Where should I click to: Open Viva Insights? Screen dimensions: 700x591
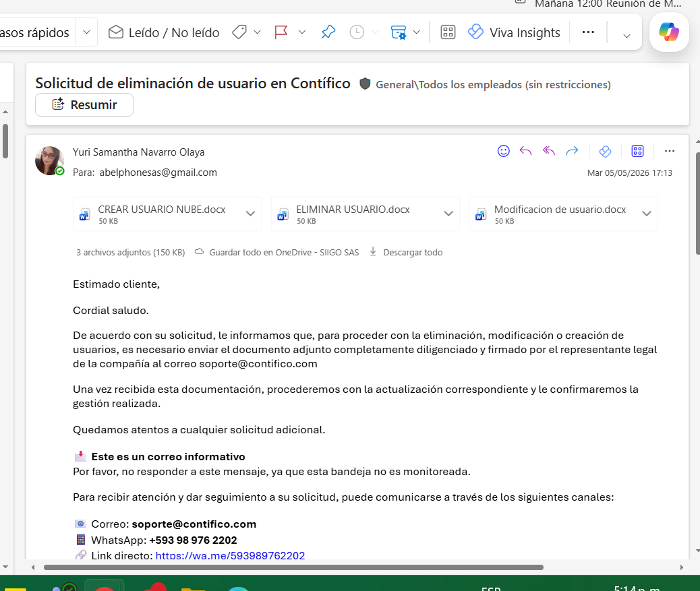click(514, 32)
